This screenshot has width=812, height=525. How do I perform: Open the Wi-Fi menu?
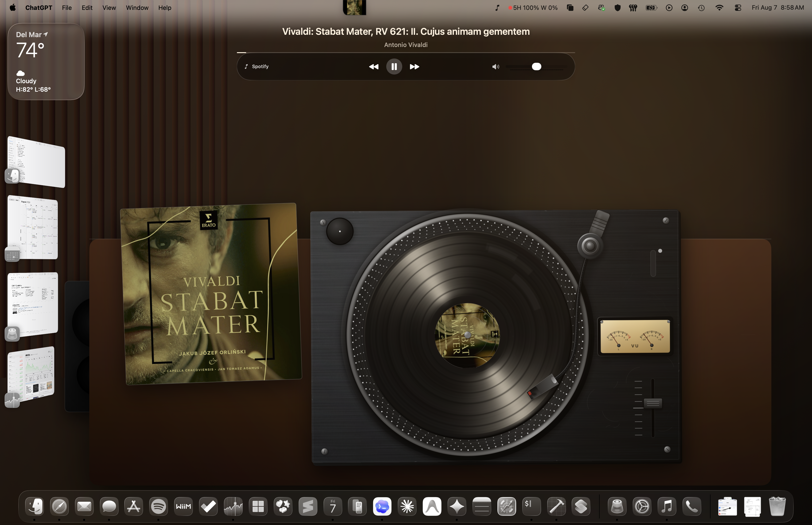[x=719, y=8]
